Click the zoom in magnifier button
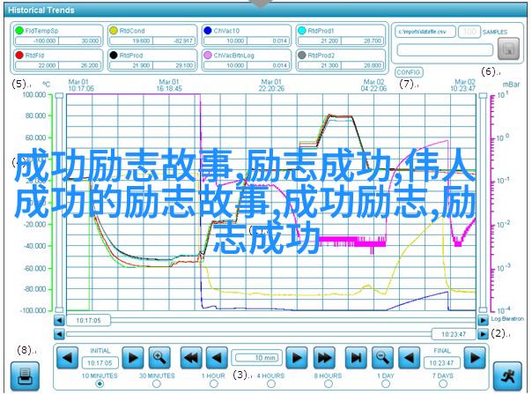The image size is (532, 394). (x=159, y=357)
